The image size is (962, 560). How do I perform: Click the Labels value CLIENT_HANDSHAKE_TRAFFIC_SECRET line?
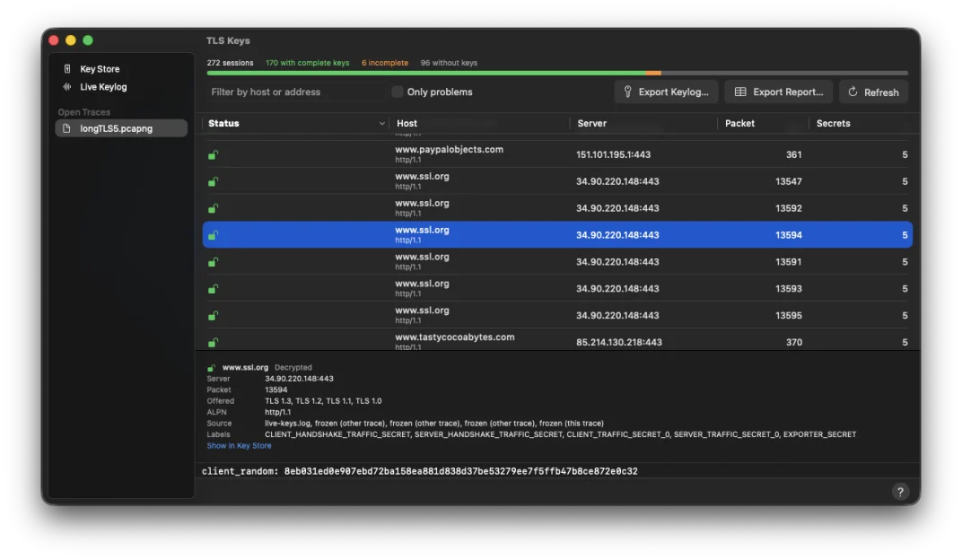point(560,435)
